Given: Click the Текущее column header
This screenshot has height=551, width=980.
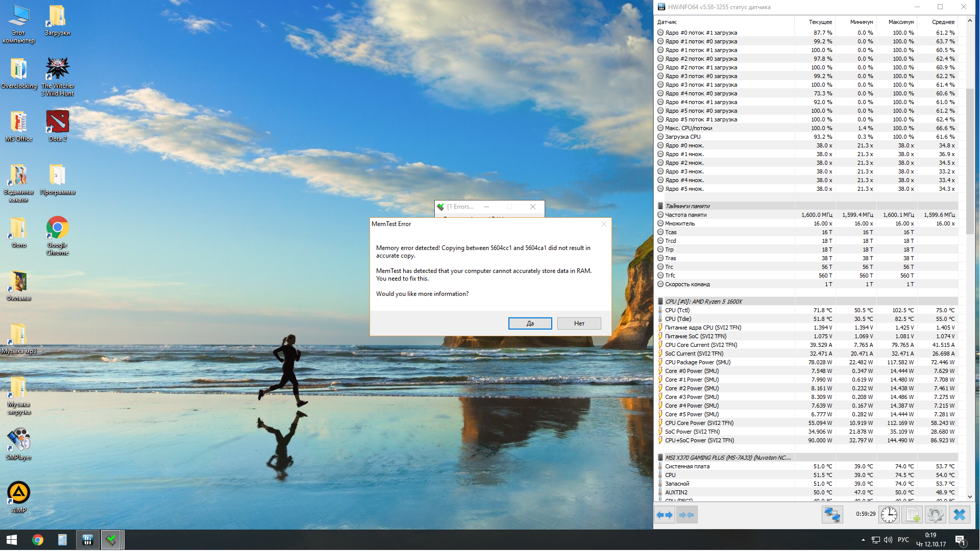Looking at the screenshot, I should point(820,22).
